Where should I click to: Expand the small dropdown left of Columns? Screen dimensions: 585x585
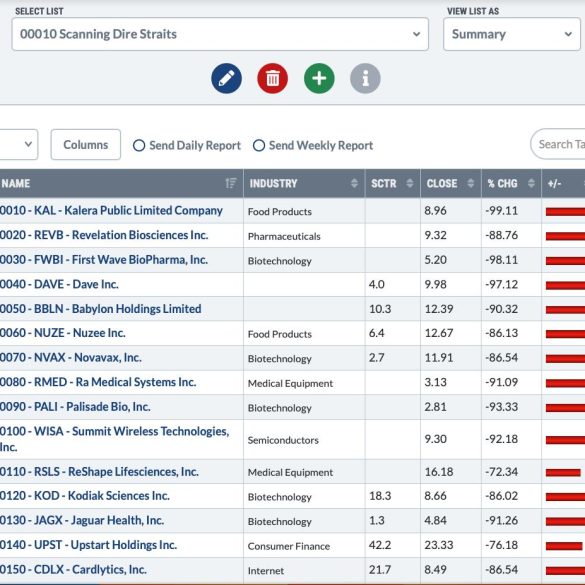[18, 144]
